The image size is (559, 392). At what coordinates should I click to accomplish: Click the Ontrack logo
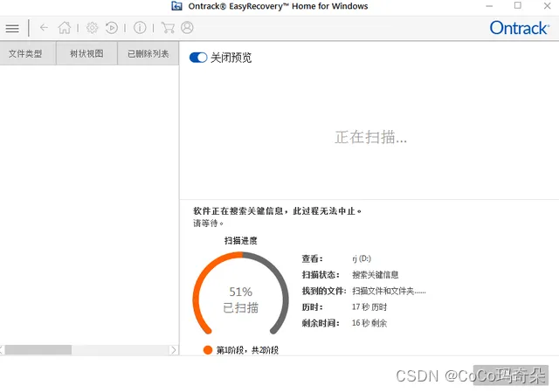coord(520,28)
